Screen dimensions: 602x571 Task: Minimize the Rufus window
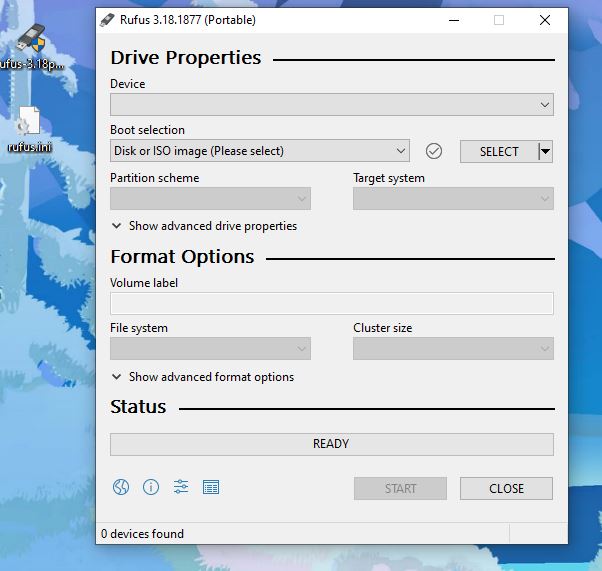coord(454,20)
